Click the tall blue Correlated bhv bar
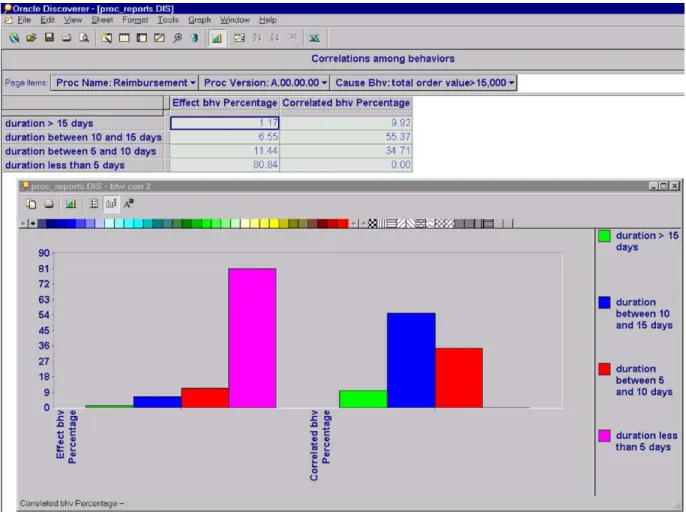 (411, 360)
